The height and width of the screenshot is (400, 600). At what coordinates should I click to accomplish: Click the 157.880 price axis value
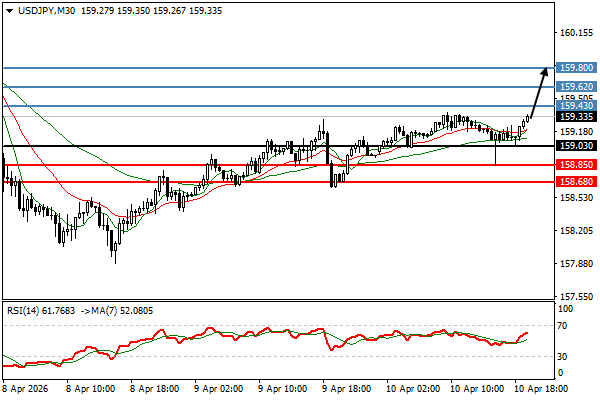point(576,264)
